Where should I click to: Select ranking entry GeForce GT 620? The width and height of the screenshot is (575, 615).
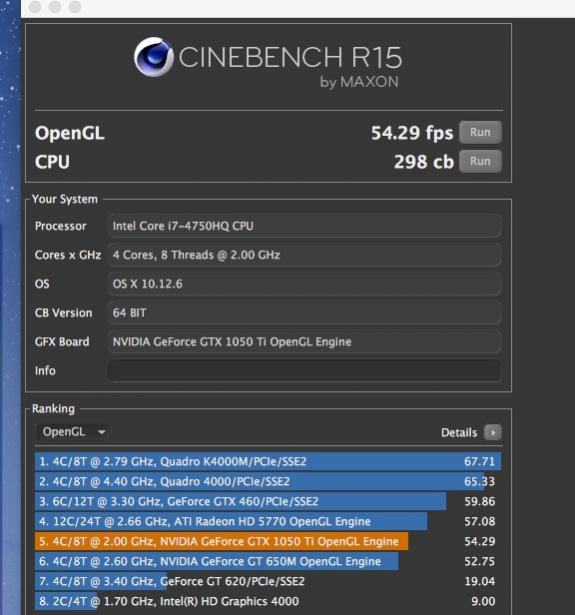click(268, 581)
